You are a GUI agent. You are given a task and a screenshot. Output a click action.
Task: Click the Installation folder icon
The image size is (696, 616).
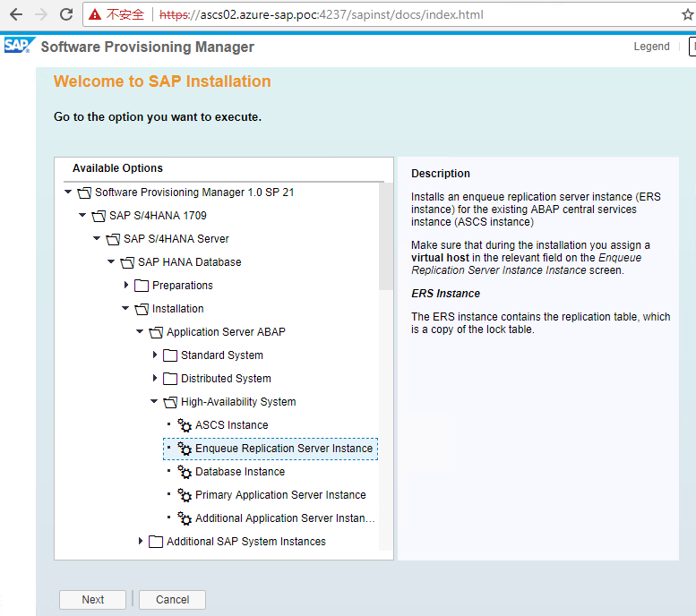pyautogui.click(x=142, y=309)
